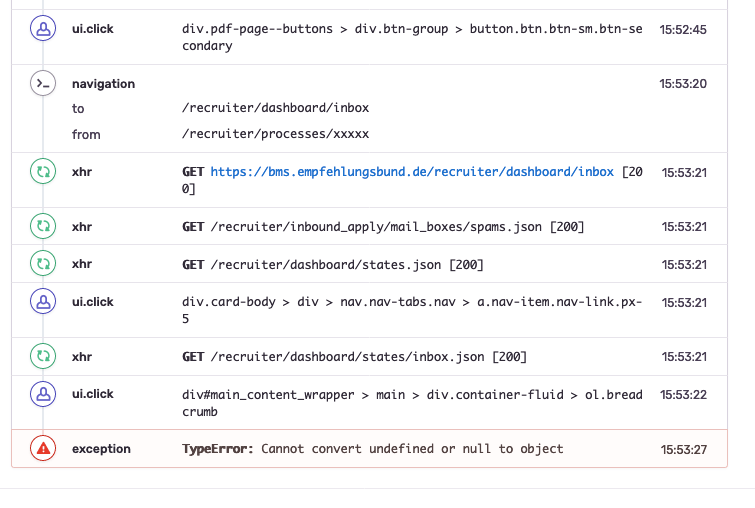This screenshot has height=508, width=755.
Task: Click the 'from' label in navigation row
Action: coord(86,134)
